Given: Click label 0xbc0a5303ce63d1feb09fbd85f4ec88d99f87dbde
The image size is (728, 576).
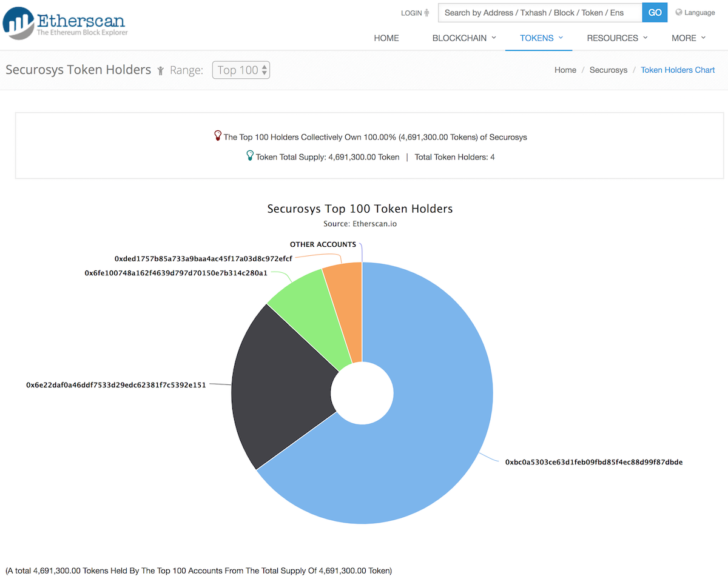Looking at the screenshot, I should coord(594,462).
